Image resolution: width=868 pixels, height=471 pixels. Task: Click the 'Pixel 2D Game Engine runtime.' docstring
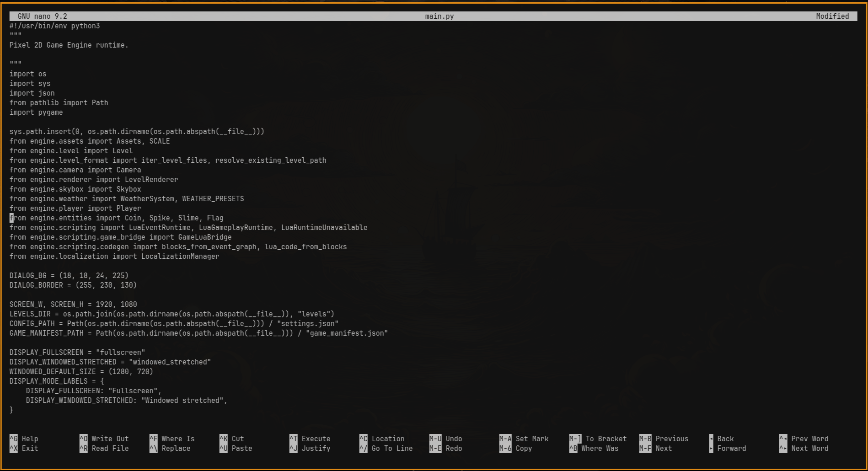click(x=69, y=45)
